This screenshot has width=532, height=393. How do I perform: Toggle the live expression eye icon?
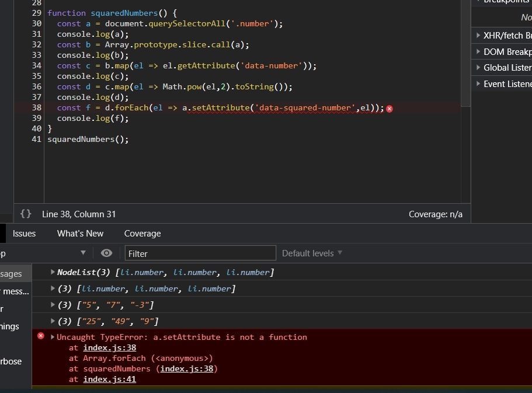[x=106, y=253]
